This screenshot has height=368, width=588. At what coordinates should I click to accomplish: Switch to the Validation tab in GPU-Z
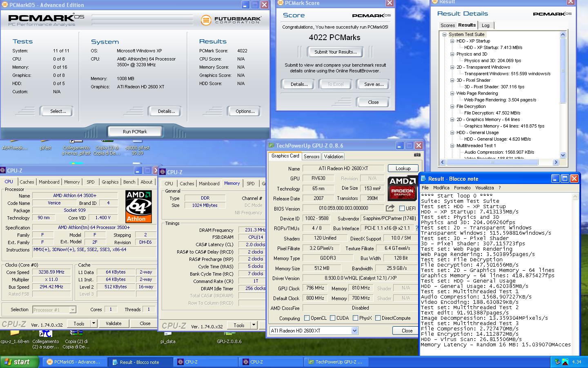coord(334,157)
